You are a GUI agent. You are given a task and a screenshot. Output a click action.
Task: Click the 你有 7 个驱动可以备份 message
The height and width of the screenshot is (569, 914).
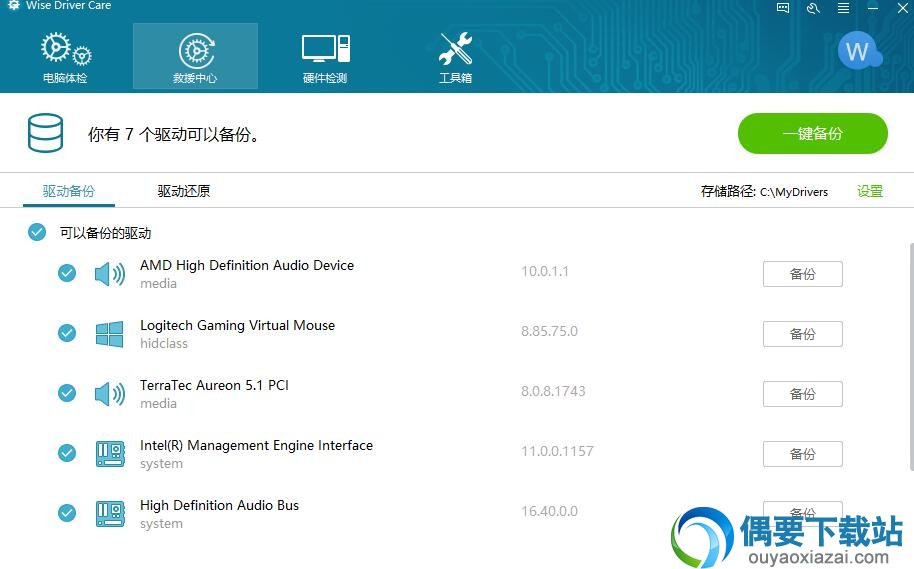coord(174,135)
